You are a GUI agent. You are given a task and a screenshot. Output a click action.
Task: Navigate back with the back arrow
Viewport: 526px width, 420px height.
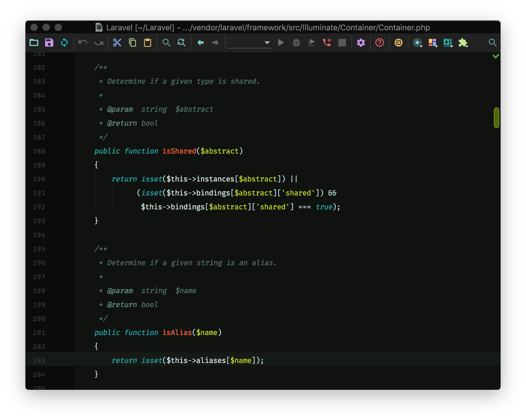200,42
